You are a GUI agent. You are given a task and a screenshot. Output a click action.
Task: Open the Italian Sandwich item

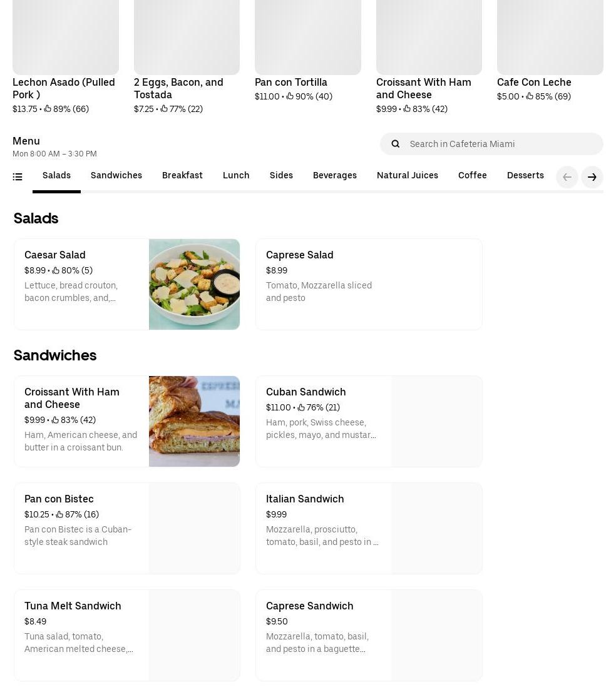tap(369, 528)
